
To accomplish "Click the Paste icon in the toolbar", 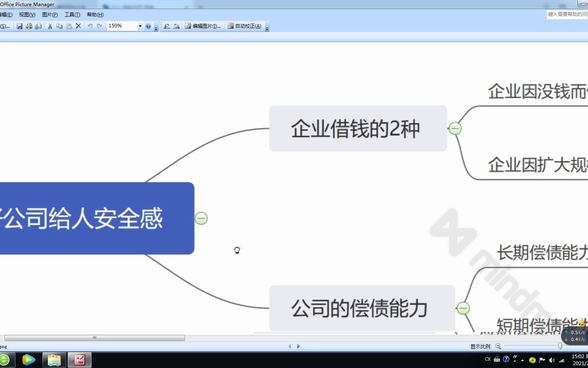I will [69, 26].
